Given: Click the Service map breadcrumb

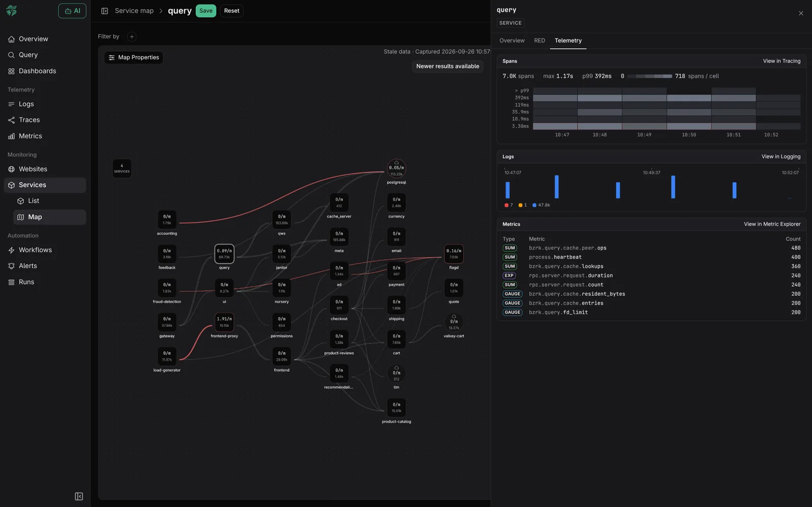Looking at the screenshot, I should tap(134, 11).
